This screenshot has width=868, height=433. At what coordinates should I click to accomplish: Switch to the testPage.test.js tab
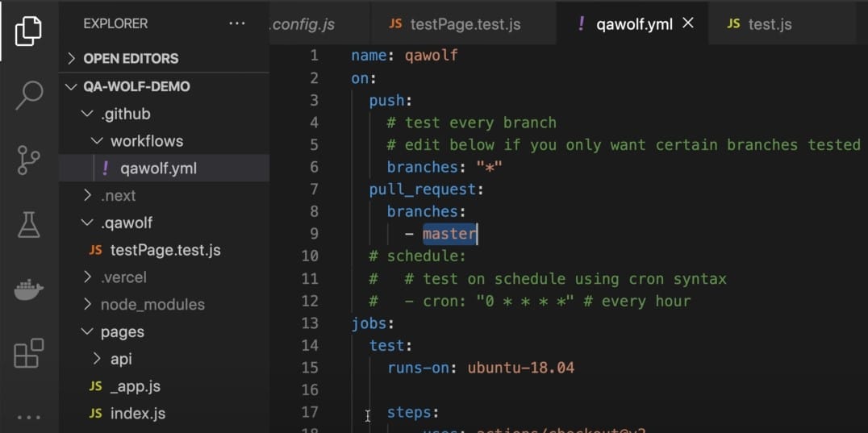[x=464, y=23]
